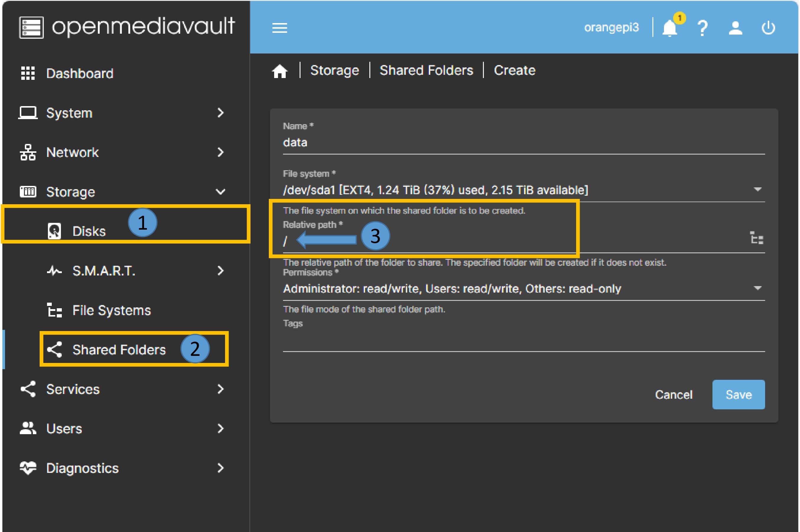
Task: Expand the S.M.A.R.T. submenu chevron
Action: coord(220,270)
